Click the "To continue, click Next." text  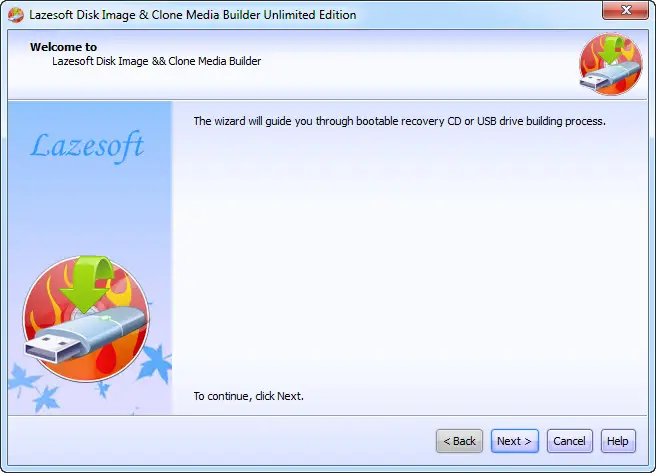pyautogui.click(x=249, y=396)
